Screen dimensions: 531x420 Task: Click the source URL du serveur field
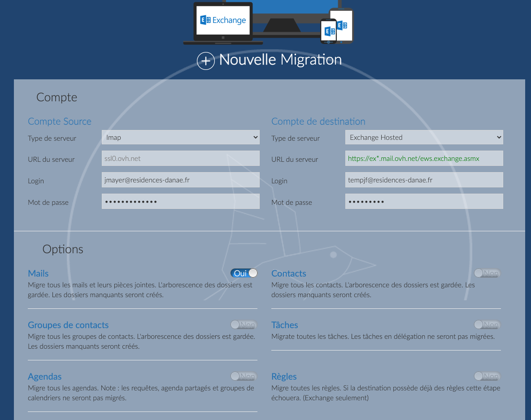180,159
